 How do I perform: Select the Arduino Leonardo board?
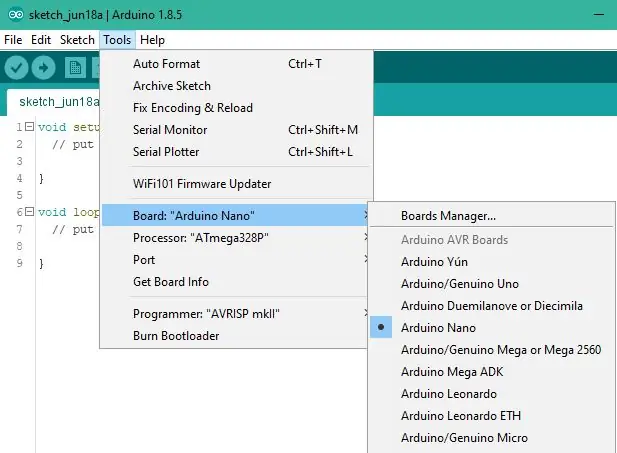click(x=492, y=394)
